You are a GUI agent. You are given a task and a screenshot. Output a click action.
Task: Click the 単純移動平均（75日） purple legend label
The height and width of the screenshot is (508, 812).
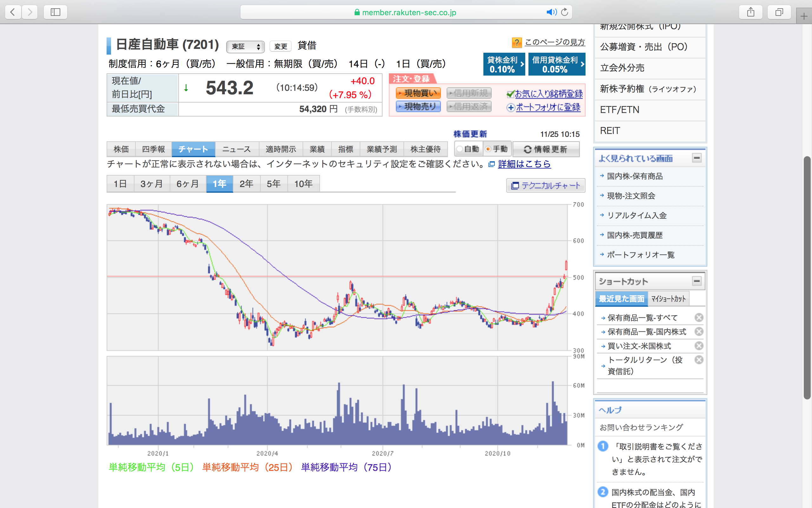point(347,467)
